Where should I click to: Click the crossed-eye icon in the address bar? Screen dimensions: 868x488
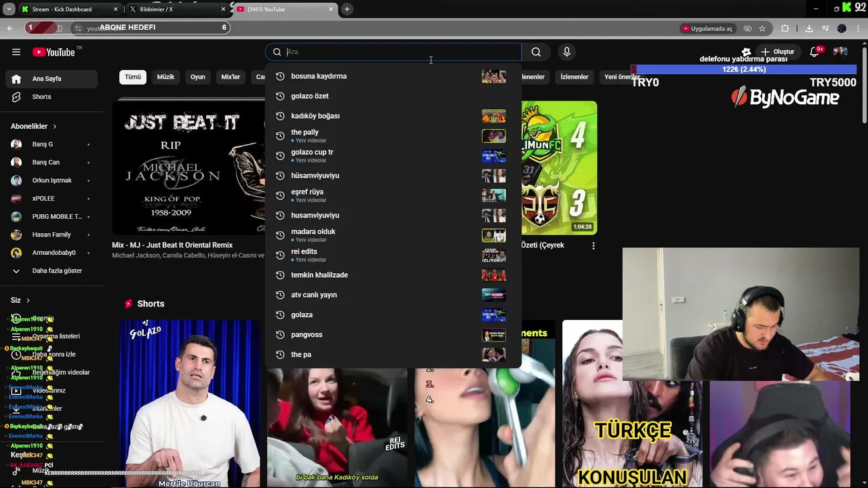(x=747, y=28)
